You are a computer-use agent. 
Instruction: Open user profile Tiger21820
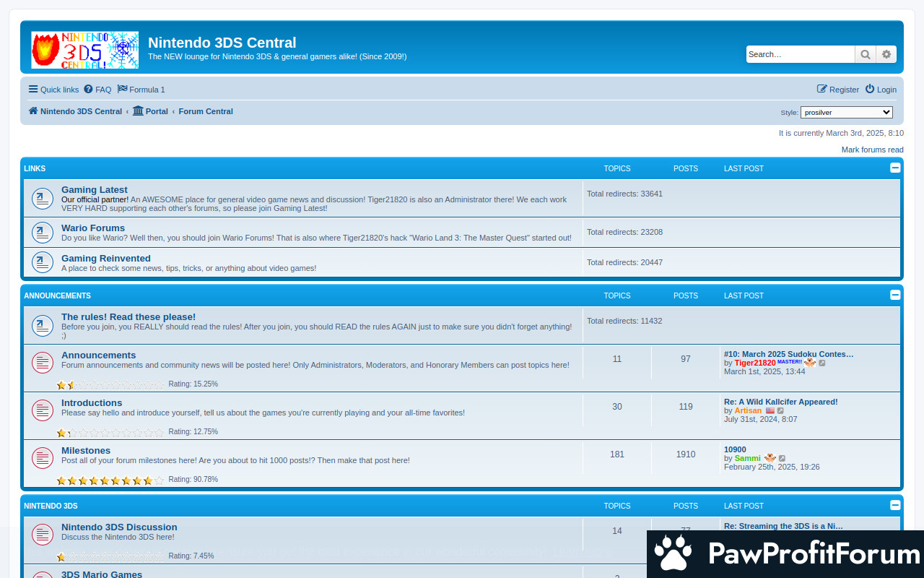tap(755, 363)
